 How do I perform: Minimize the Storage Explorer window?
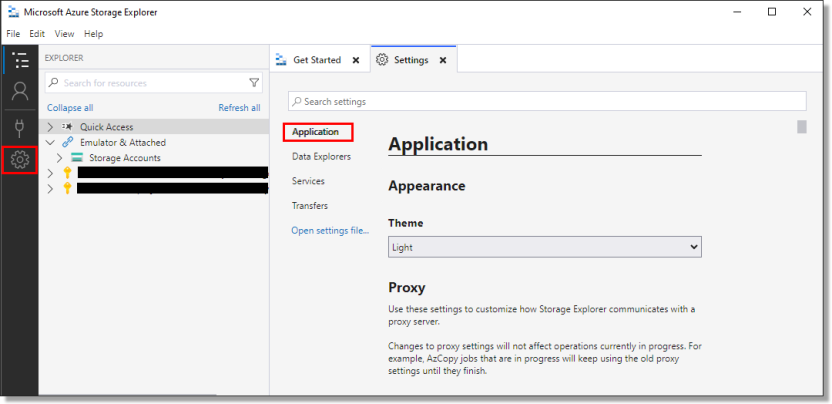click(x=736, y=12)
